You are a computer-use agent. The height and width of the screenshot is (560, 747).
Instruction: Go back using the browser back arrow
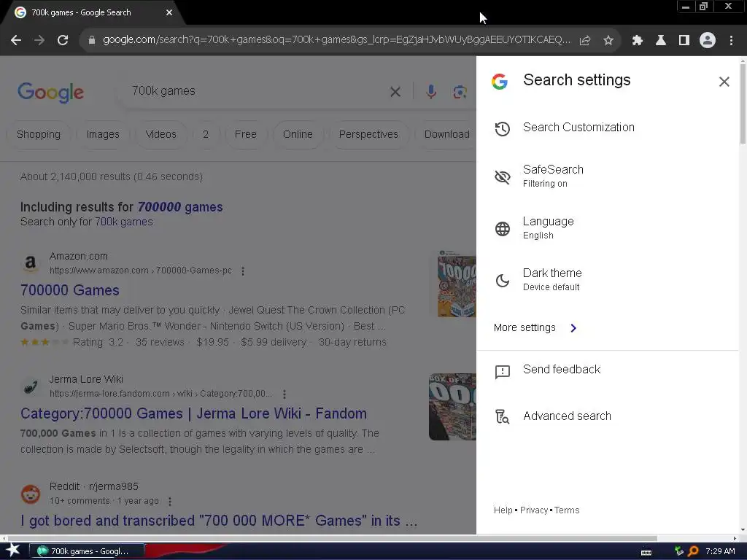(16, 41)
